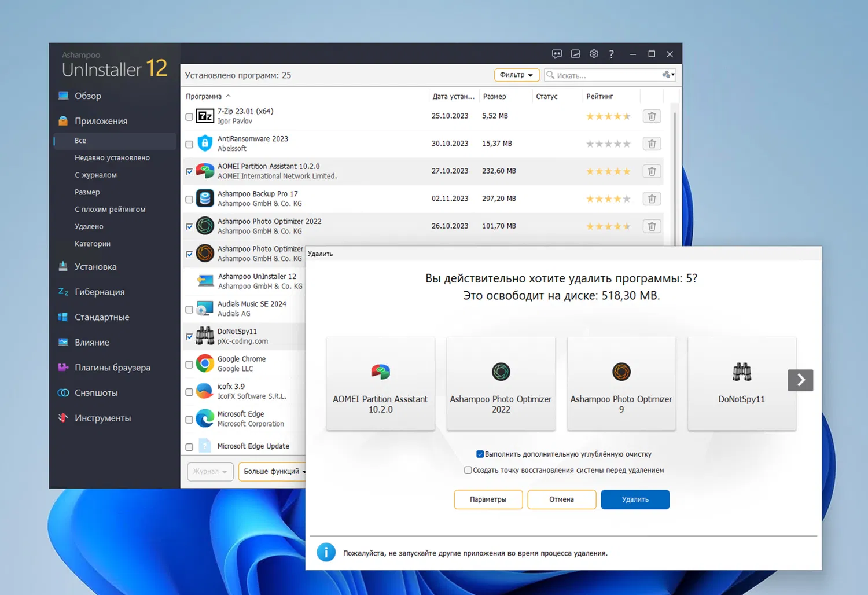Show Недавно установлено programs
The image size is (868, 595).
coord(112,158)
